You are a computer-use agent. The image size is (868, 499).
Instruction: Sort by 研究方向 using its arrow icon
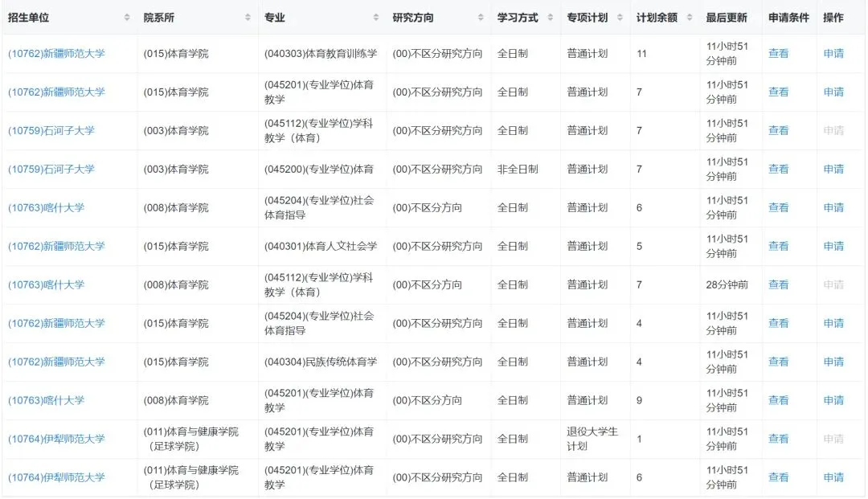pyautogui.click(x=481, y=18)
